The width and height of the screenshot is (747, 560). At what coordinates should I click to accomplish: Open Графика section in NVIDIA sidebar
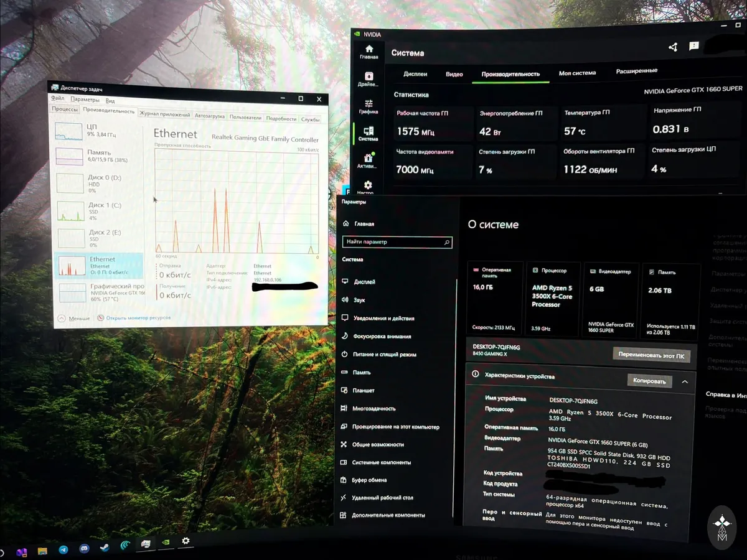(369, 106)
